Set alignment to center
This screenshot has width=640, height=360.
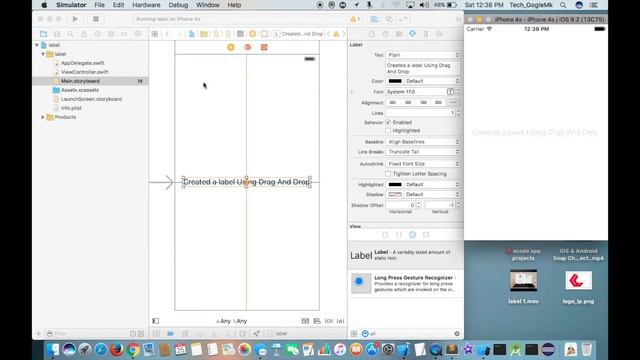click(x=408, y=102)
